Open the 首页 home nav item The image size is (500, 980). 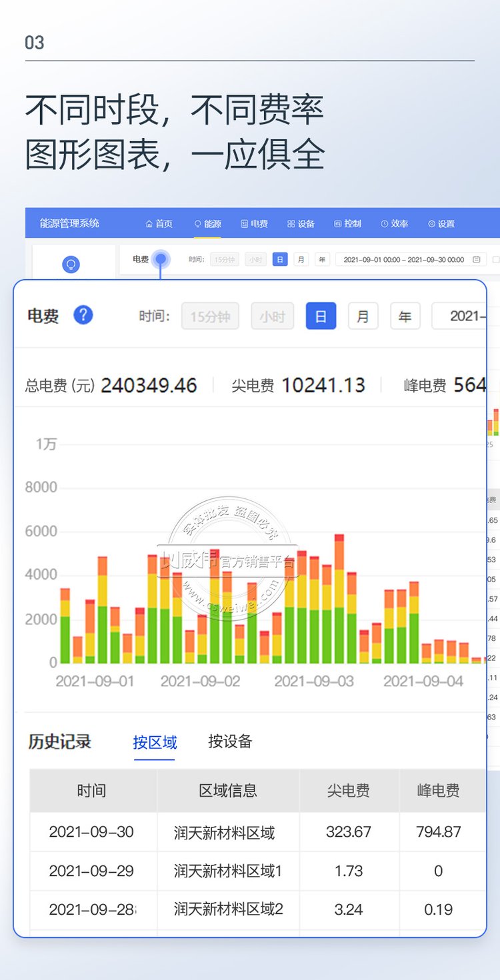pyautogui.click(x=159, y=224)
